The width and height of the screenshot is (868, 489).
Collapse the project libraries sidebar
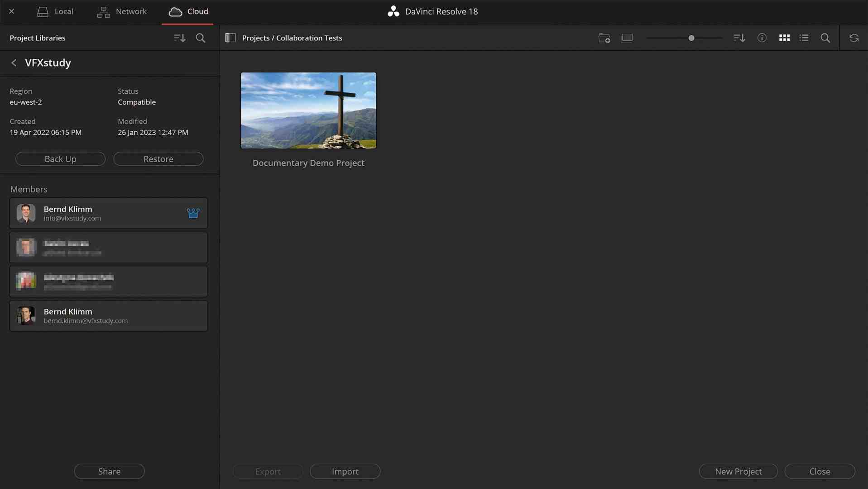coord(230,38)
